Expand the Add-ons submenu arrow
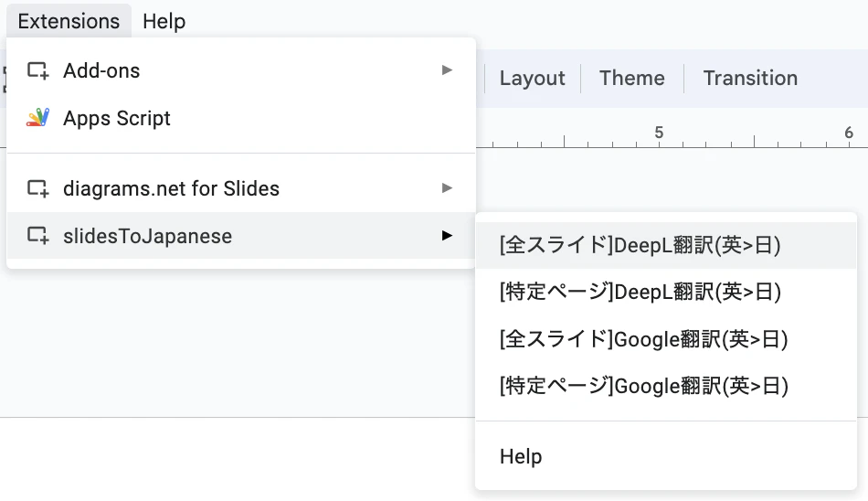This screenshot has width=868, height=501. coord(447,69)
